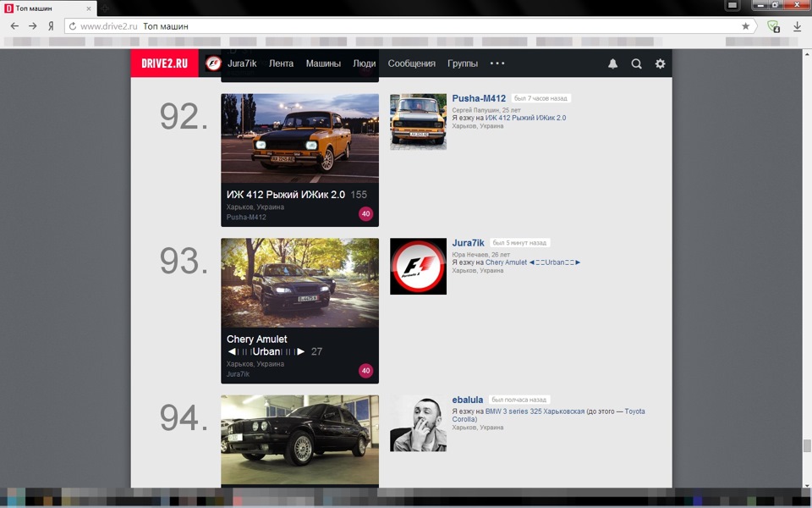Viewport: 812px width, 508px height.
Task: Reload page using refresh icon
Action: (x=73, y=26)
